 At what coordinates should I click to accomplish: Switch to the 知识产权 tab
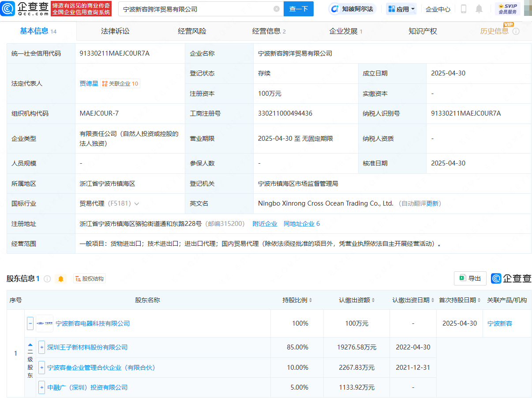pos(423,31)
